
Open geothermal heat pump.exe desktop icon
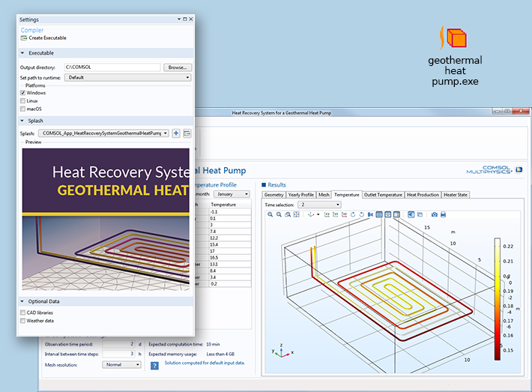coord(455,37)
